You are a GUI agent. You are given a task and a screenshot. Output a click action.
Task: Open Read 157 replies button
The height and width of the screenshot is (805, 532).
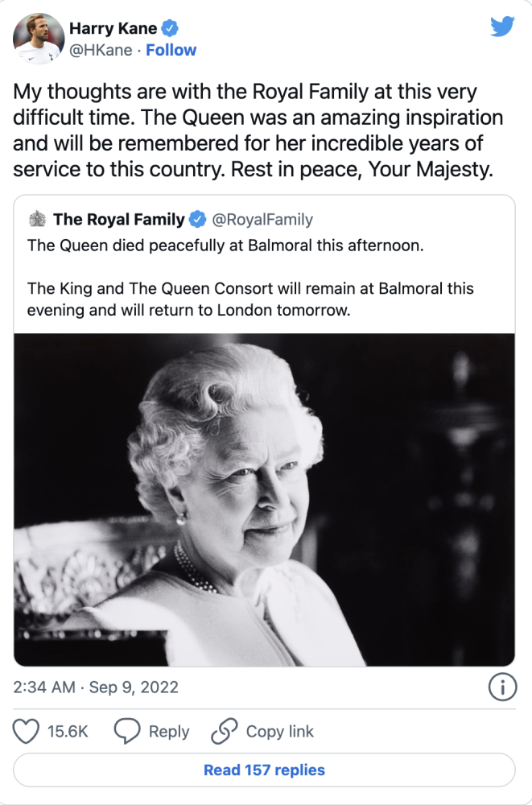coord(265,770)
